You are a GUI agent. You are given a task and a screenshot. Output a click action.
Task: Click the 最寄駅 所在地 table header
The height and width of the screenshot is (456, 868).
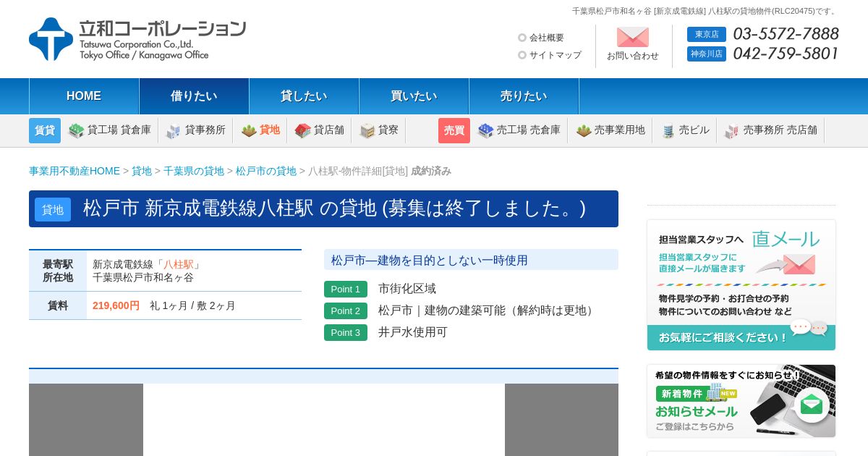(x=58, y=271)
